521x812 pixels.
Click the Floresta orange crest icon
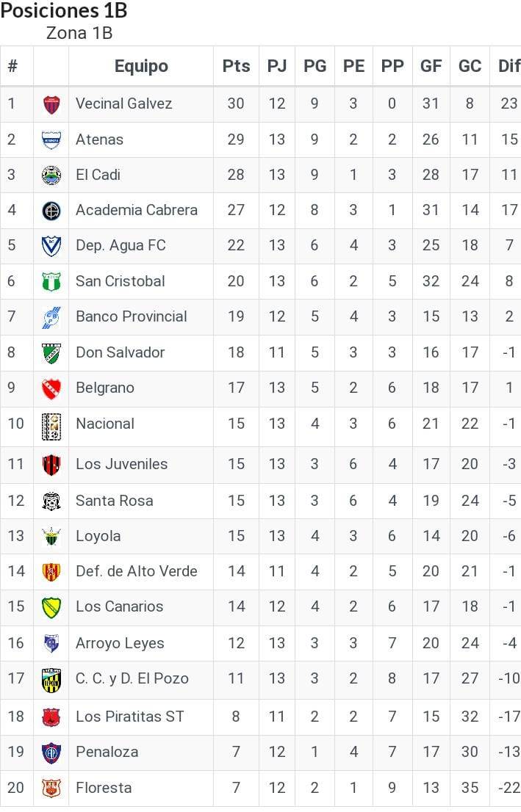pos(51,788)
